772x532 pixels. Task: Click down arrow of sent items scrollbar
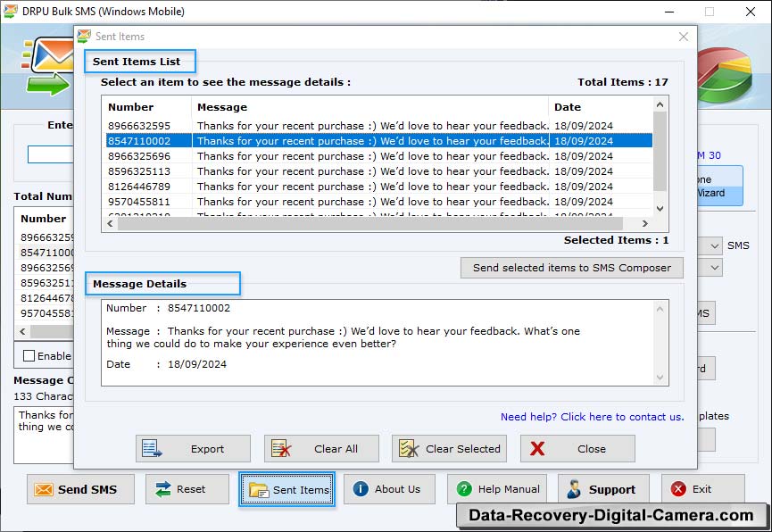pos(660,208)
